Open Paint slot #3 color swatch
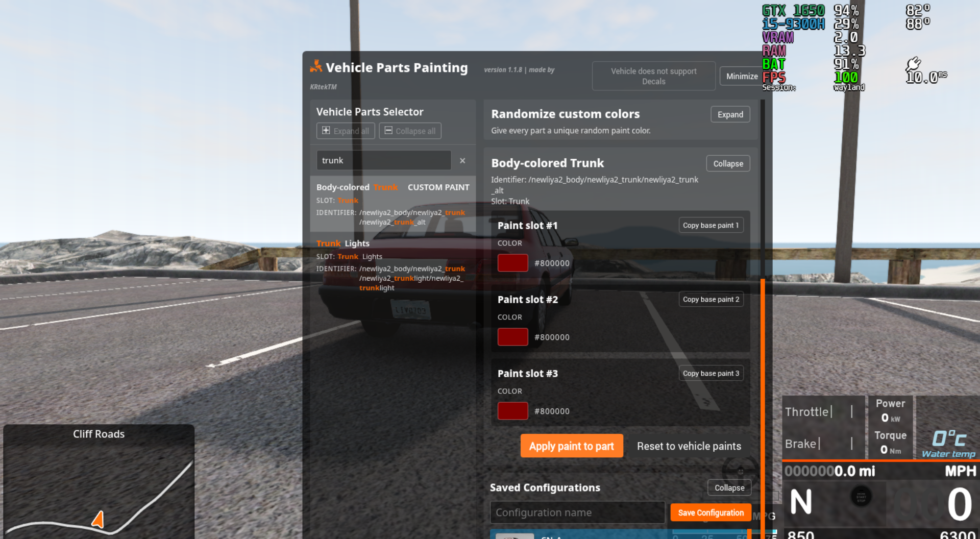 click(x=512, y=411)
